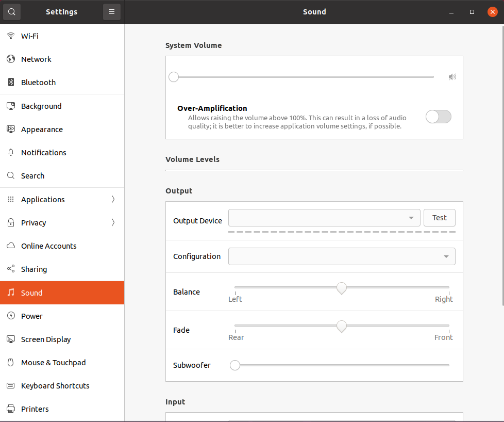This screenshot has width=504, height=422.
Task: Click the Printers icon in sidebar
Action: pos(11,409)
